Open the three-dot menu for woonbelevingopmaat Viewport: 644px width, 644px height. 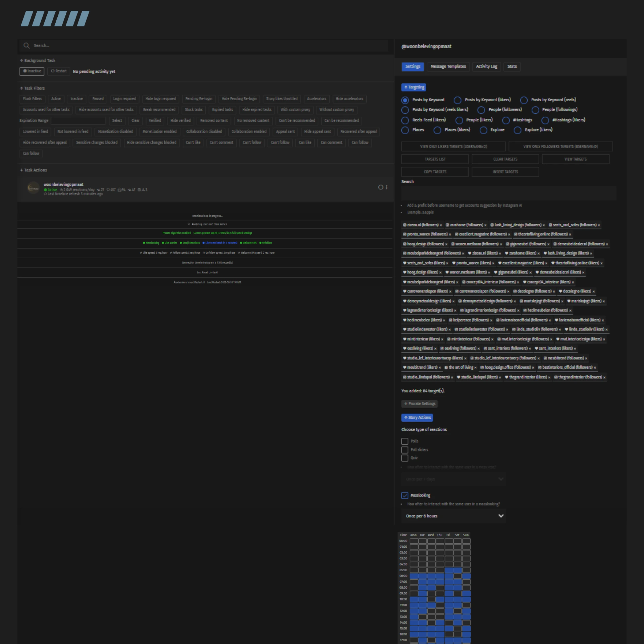[386, 187]
